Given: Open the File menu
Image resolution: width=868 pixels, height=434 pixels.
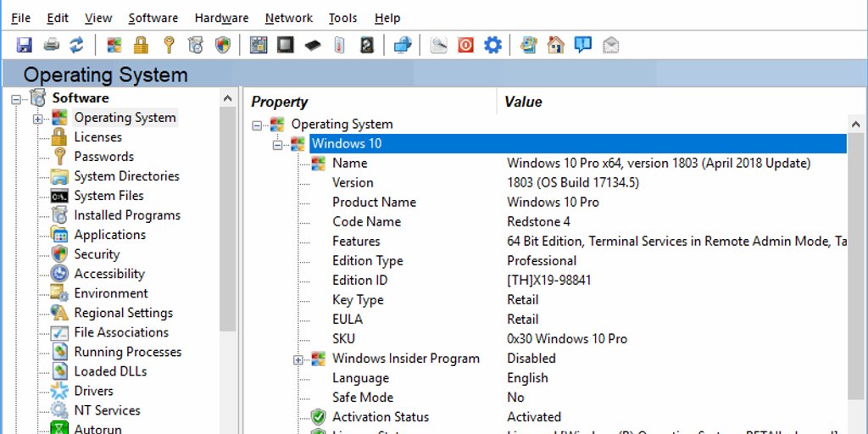Looking at the screenshot, I should (x=20, y=18).
